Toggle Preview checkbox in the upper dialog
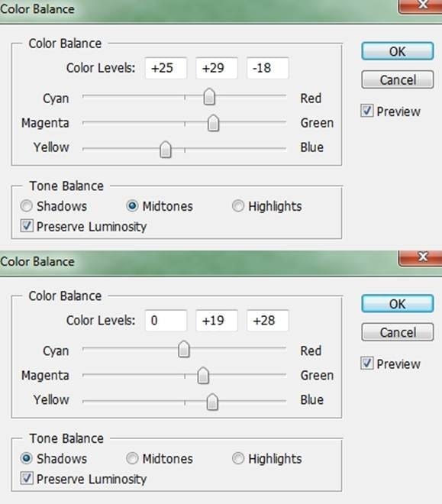 (x=367, y=111)
